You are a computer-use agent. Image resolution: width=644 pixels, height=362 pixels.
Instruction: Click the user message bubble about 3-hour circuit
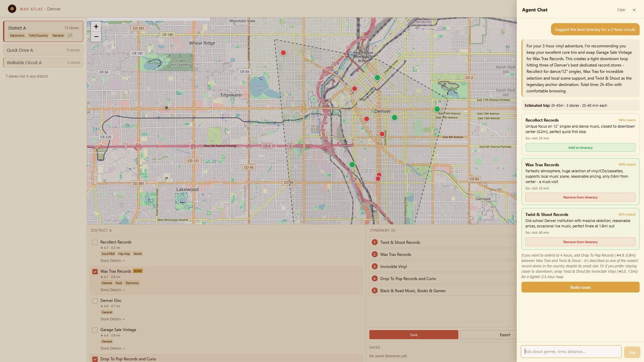pyautogui.click(x=595, y=30)
